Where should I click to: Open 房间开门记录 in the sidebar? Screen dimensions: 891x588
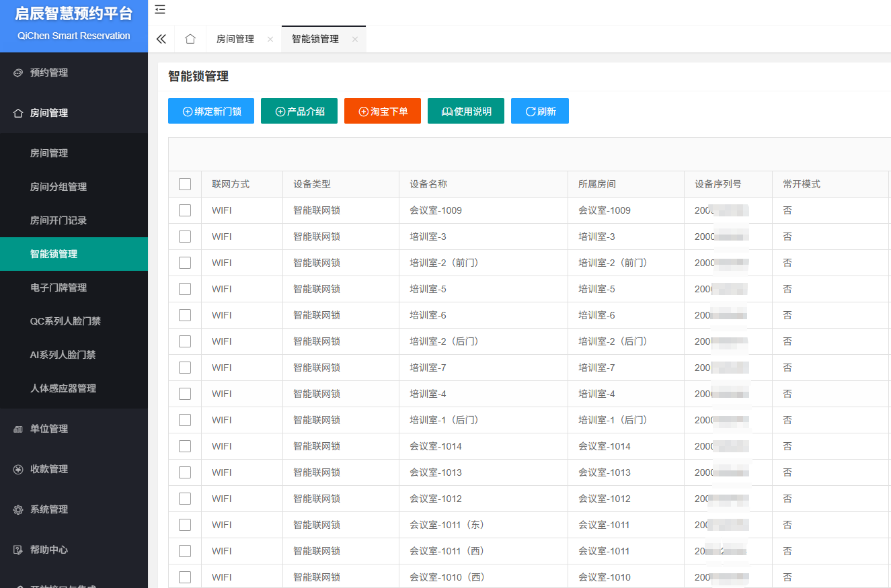coord(74,220)
